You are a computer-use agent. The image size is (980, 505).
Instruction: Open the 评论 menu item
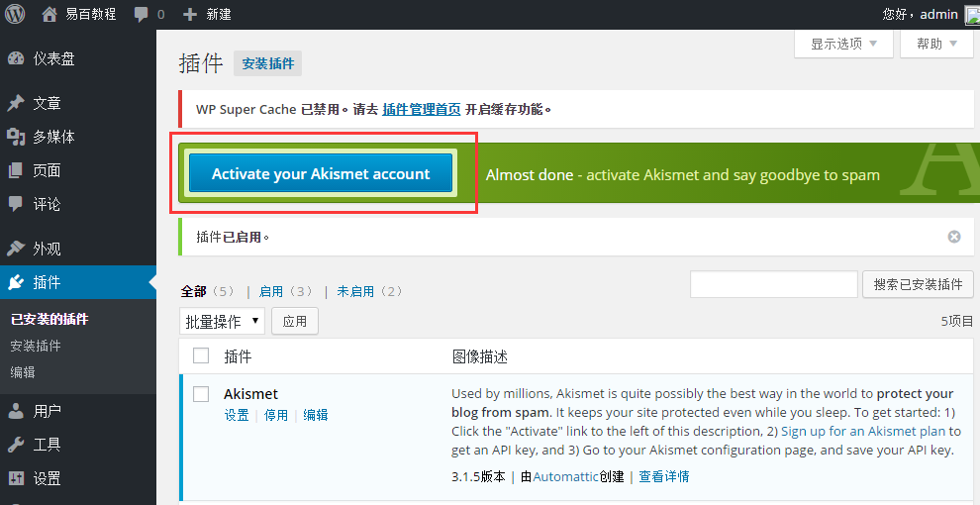[78, 204]
